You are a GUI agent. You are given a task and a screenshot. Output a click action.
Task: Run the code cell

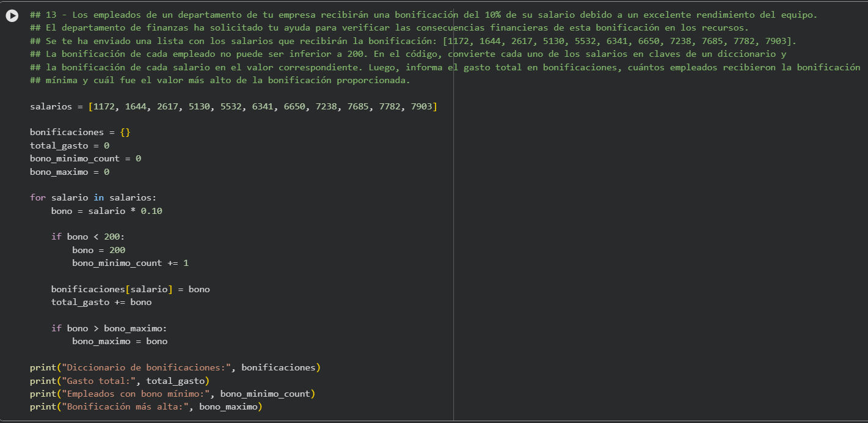pyautogui.click(x=12, y=16)
